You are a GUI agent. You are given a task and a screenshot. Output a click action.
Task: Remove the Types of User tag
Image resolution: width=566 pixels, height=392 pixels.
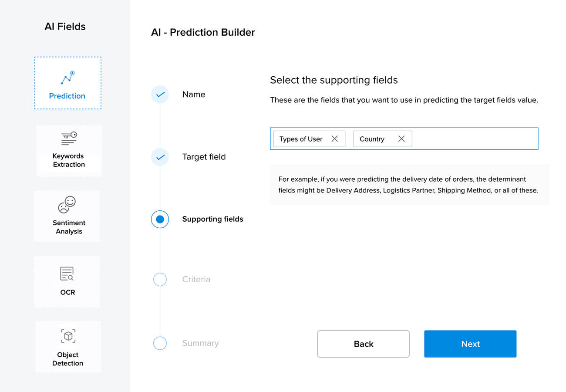tap(335, 139)
